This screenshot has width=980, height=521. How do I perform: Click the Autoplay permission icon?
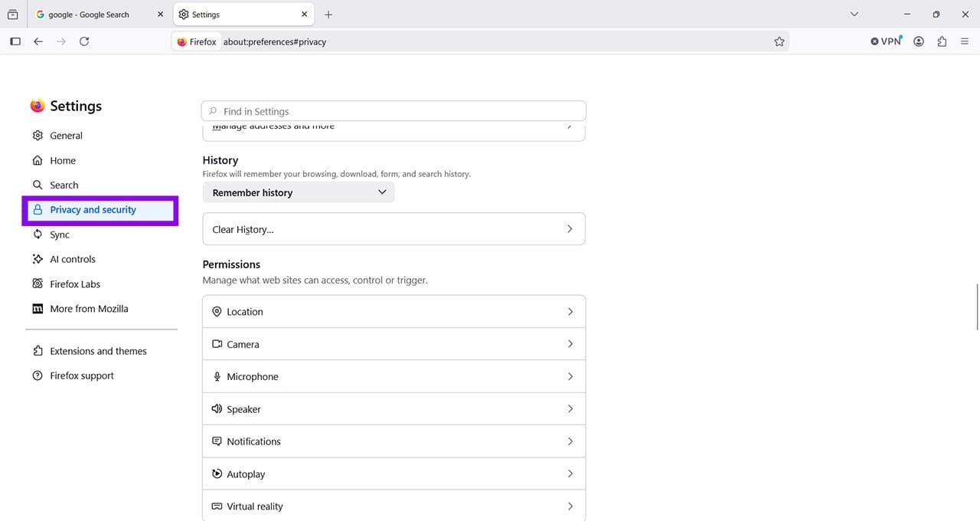point(217,474)
